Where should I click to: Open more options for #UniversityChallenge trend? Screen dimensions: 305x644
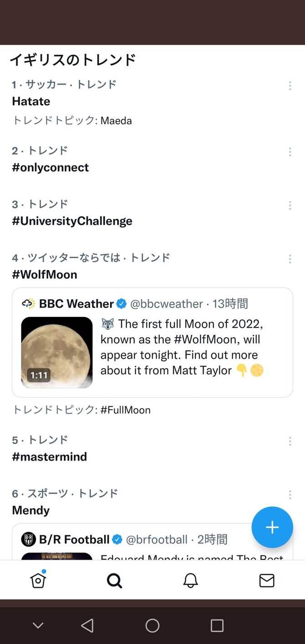[x=290, y=205]
